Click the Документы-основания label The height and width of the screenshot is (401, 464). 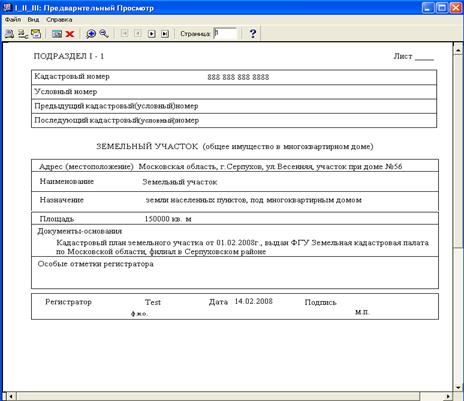[80, 231]
